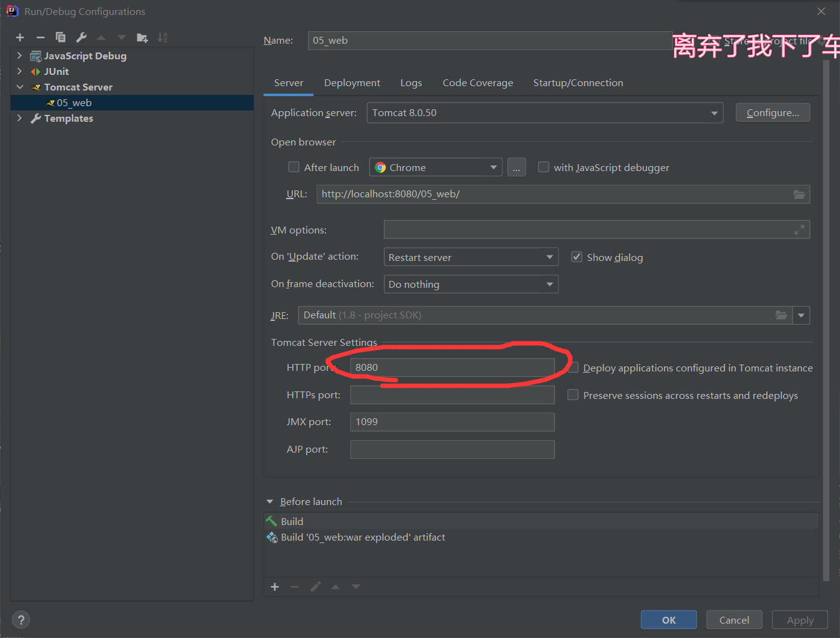
Task: Click the browser ellipsis button
Action: pyautogui.click(x=516, y=167)
